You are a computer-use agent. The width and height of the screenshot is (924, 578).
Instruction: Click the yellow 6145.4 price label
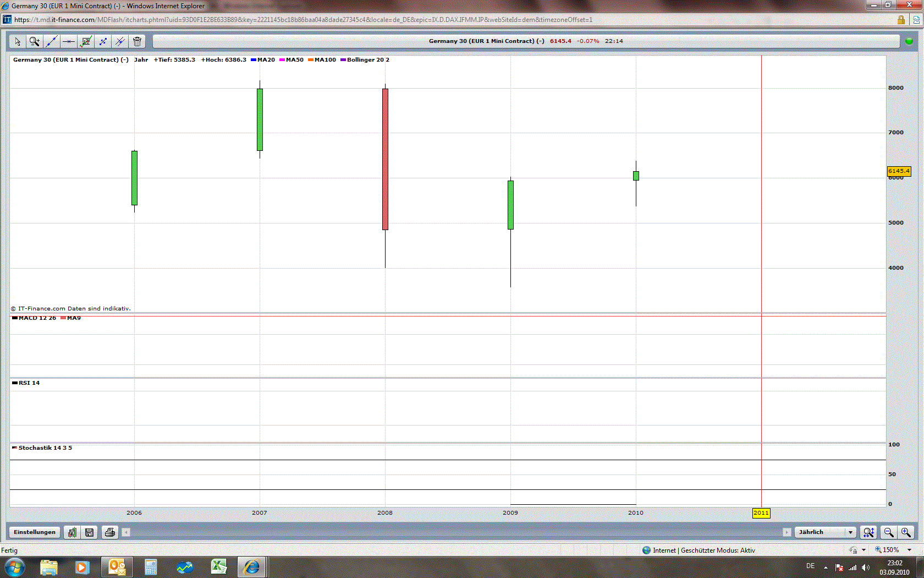pyautogui.click(x=899, y=171)
